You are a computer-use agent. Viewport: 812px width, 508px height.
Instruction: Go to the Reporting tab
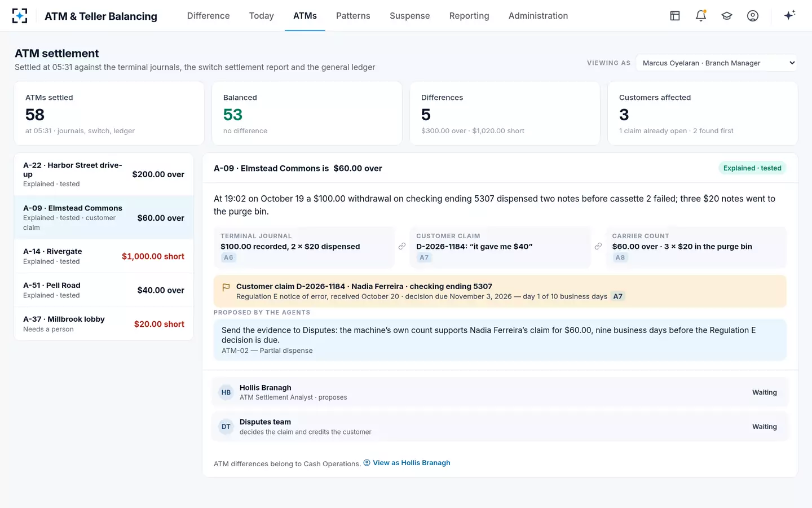(469, 16)
